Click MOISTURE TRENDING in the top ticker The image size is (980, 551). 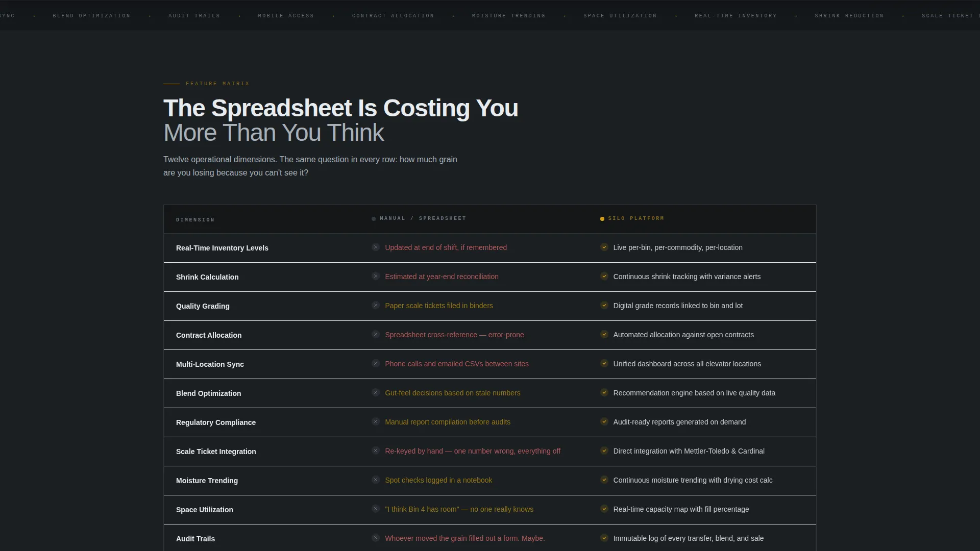[x=509, y=16]
